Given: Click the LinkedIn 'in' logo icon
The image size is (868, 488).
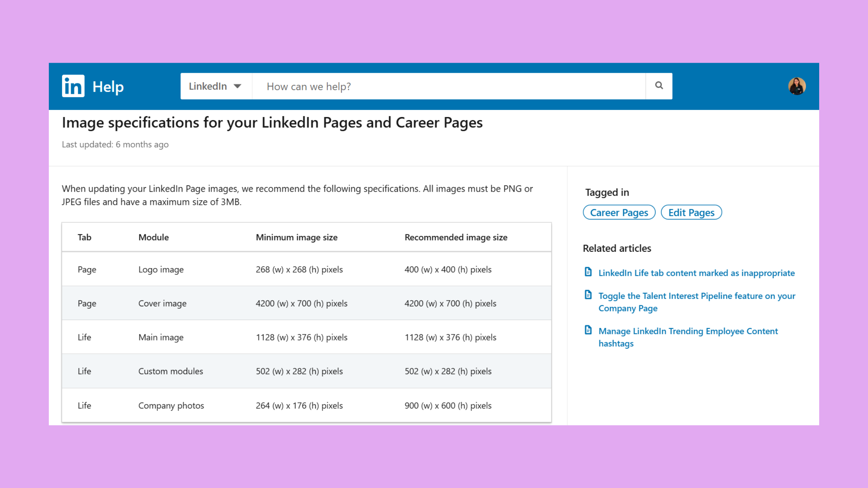Looking at the screenshot, I should [73, 86].
